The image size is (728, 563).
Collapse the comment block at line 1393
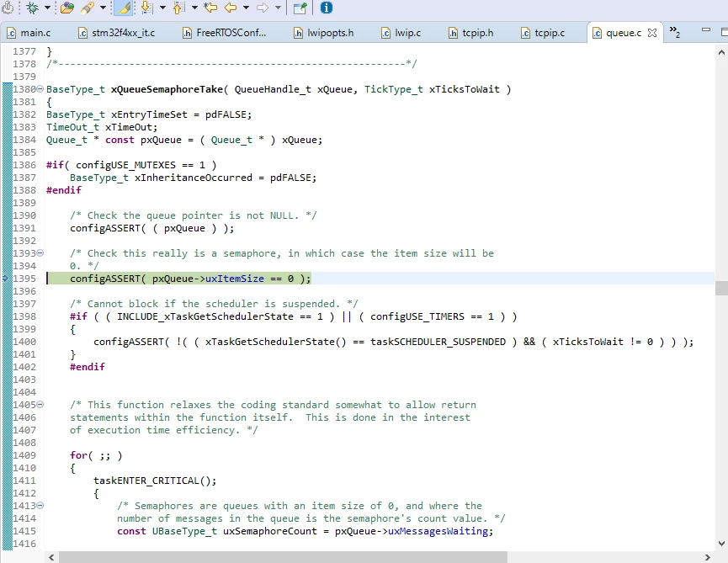click(40, 253)
